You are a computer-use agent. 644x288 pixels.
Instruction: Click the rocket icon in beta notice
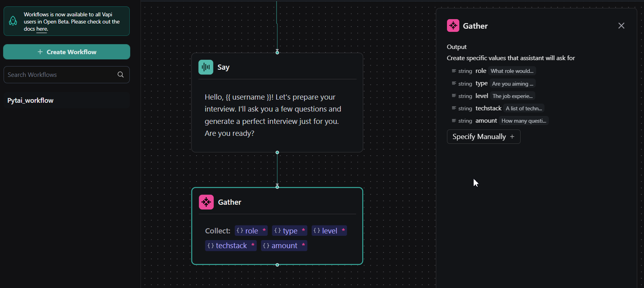13,21
